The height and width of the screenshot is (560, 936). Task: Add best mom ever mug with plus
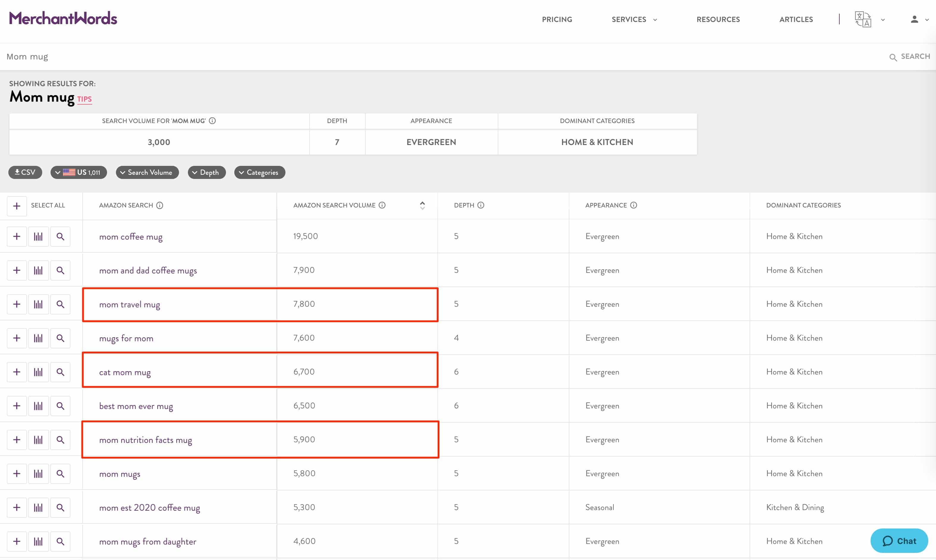(17, 406)
